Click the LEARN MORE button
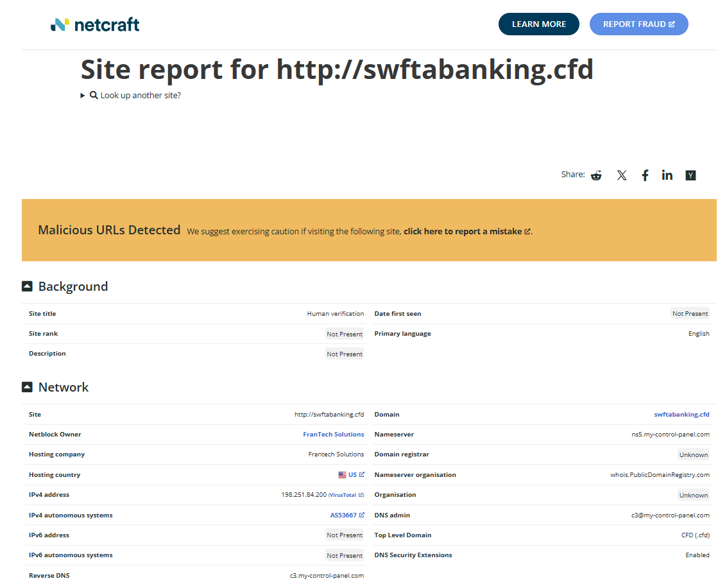 pyautogui.click(x=539, y=24)
